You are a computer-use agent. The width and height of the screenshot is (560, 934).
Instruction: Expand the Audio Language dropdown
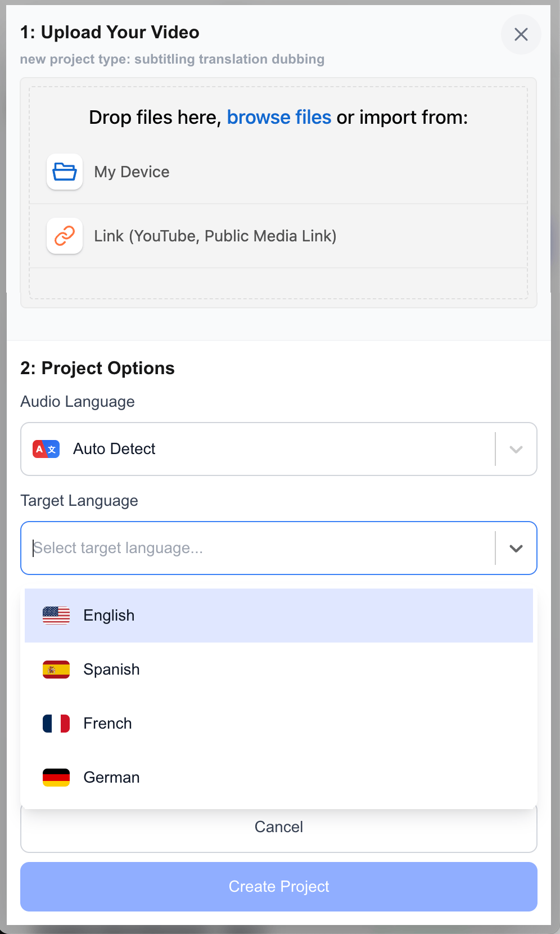pos(516,449)
